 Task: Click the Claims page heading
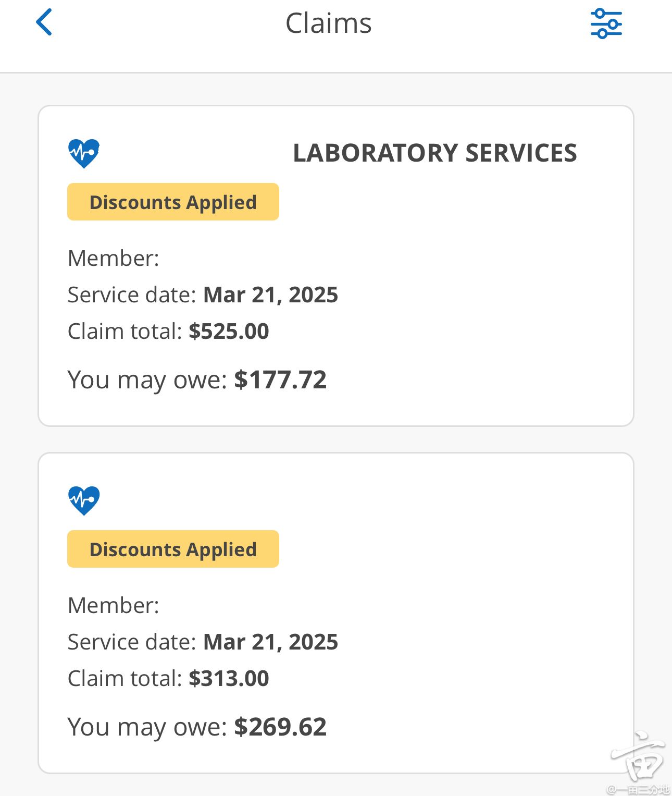click(x=329, y=23)
